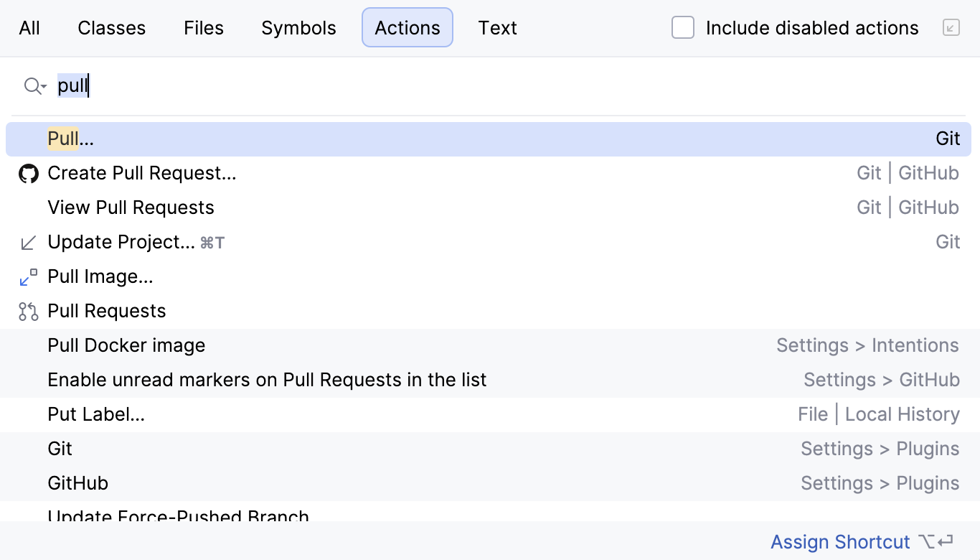The width and height of the screenshot is (980, 560).
Task: Switch to the Classes tab
Action: [111, 27]
